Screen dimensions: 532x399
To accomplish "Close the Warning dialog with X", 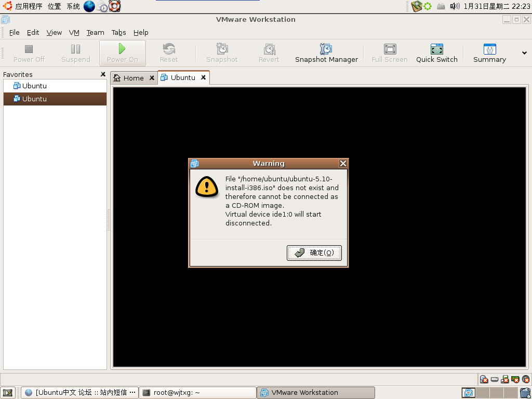I will pos(343,164).
